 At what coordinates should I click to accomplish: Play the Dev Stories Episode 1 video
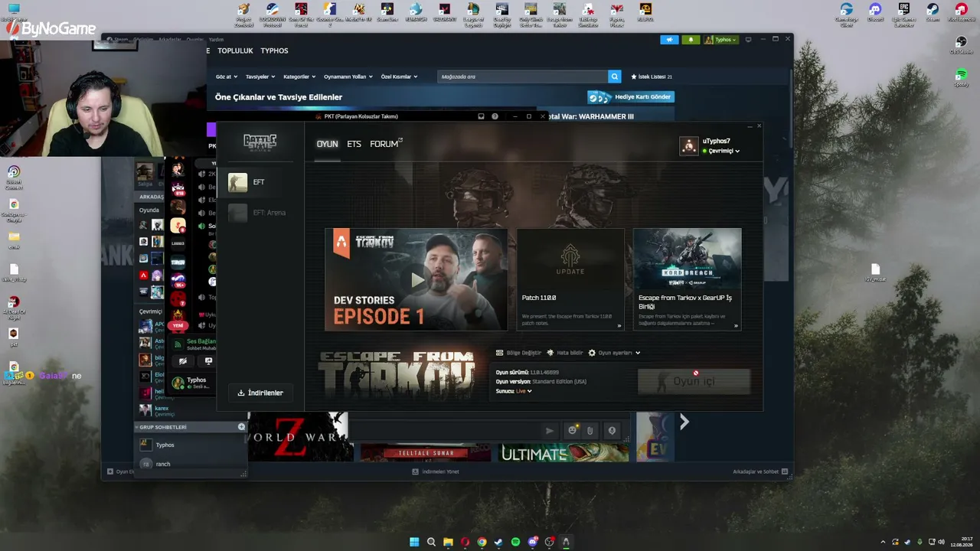click(416, 279)
